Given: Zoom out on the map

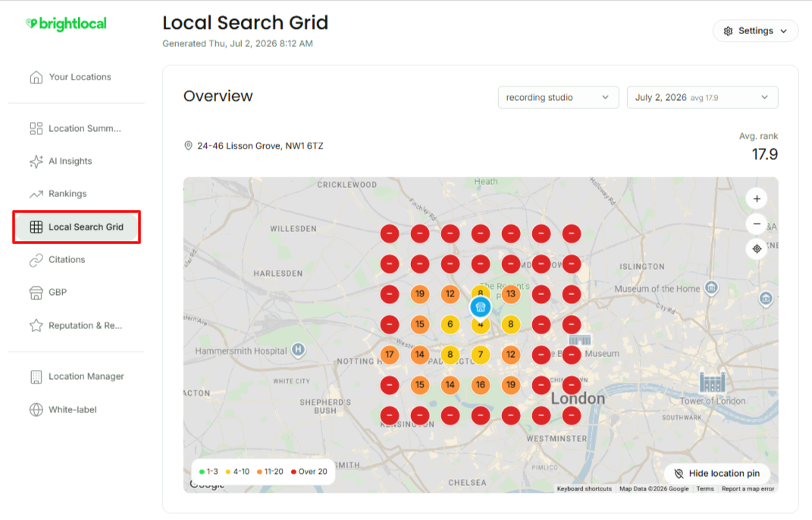Looking at the screenshot, I should (757, 224).
